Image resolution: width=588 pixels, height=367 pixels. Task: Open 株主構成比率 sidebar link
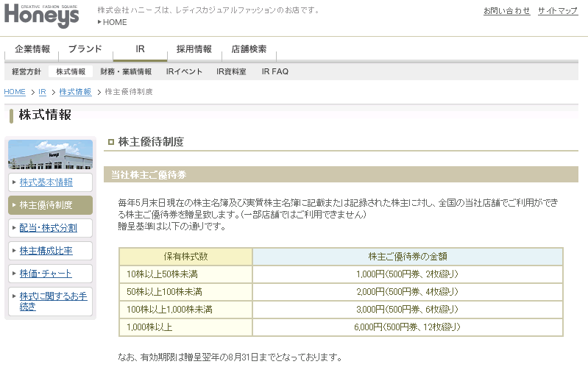click(46, 251)
